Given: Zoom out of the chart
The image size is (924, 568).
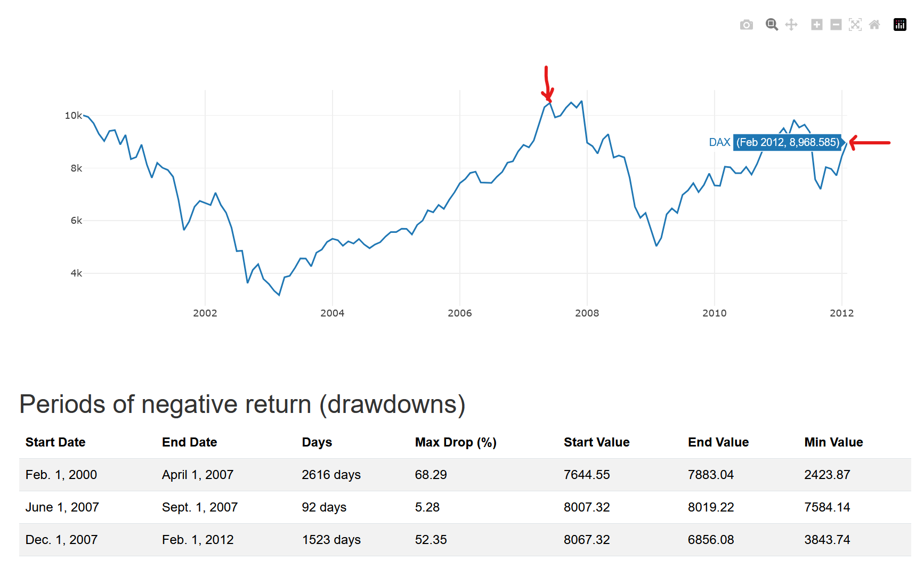Looking at the screenshot, I should [x=836, y=25].
